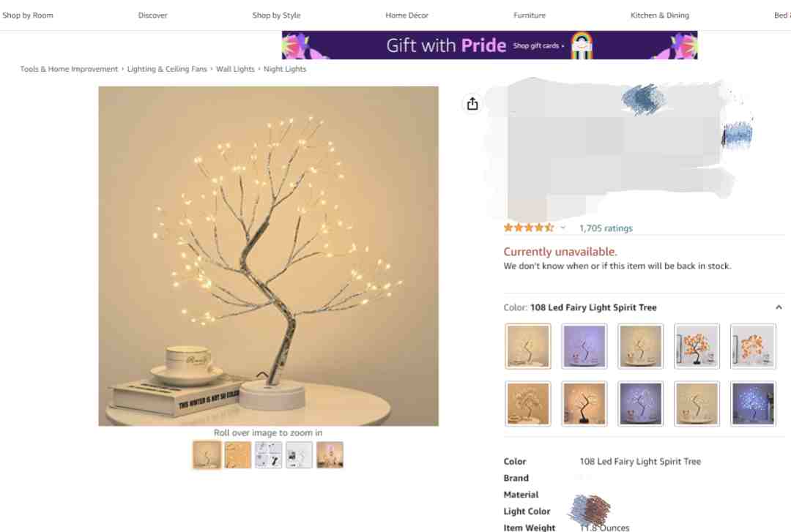
Task: Open the Shop by Style menu
Action: point(276,15)
